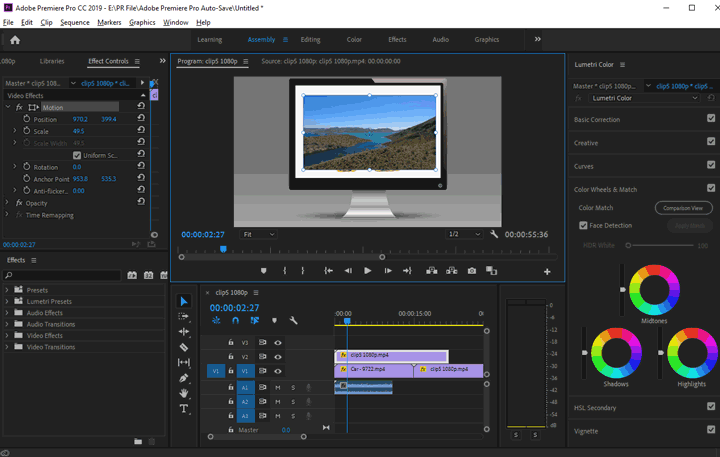
Task: Select the Razor tool in the tools panel
Action: (x=184, y=347)
